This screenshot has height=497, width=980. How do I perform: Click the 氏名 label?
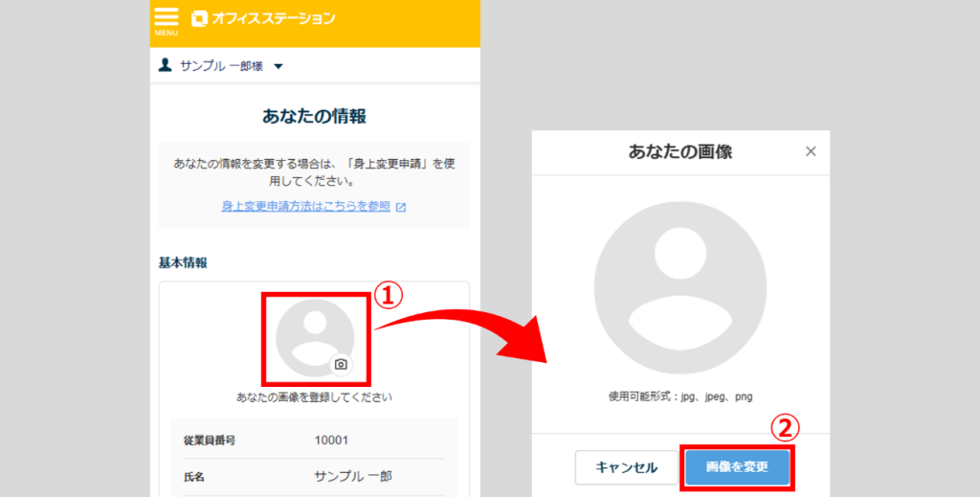[193, 477]
